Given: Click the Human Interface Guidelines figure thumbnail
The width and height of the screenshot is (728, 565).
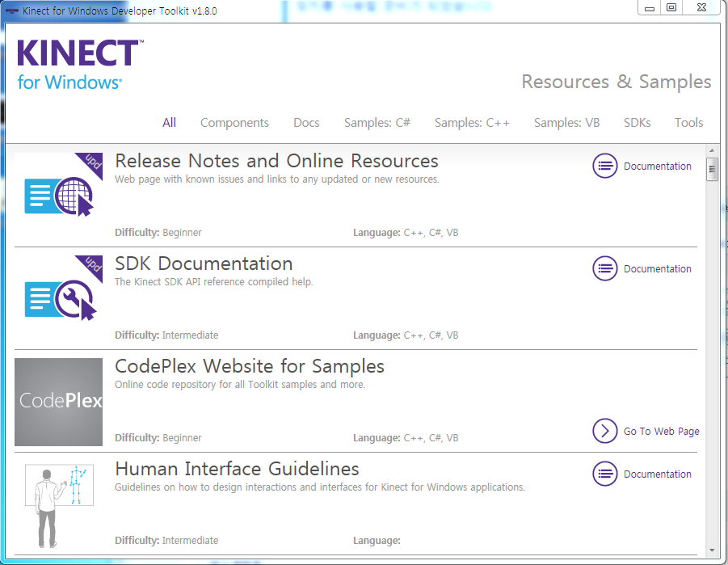Looking at the screenshot, I should 59,505.
